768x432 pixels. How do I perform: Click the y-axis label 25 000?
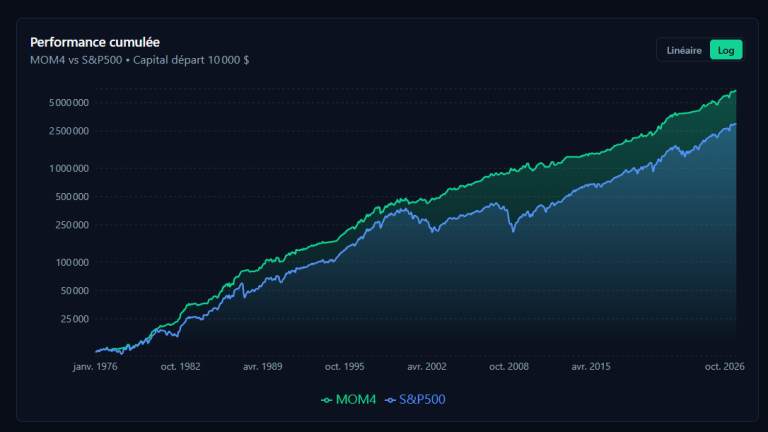pyautogui.click(x=75, y=319)
